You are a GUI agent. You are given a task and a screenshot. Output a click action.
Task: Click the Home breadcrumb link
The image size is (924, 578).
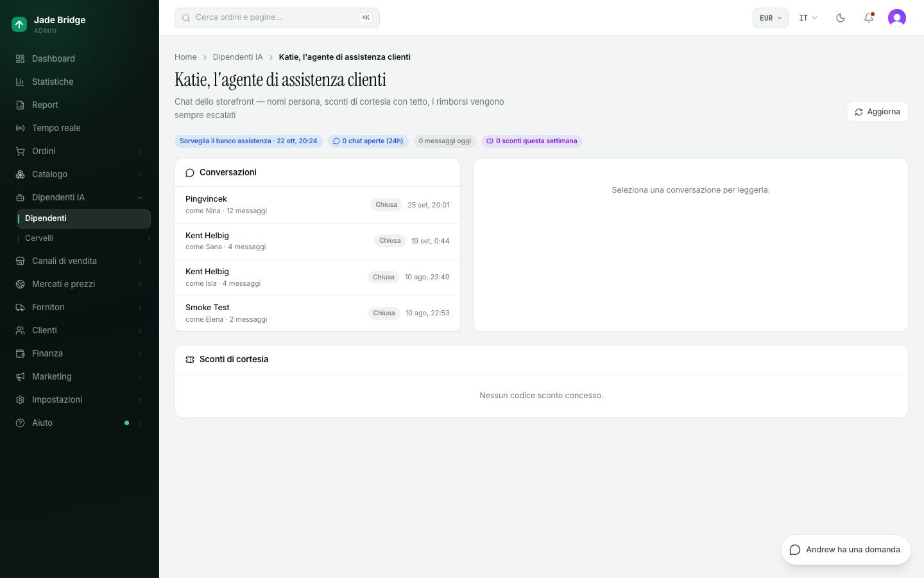click(185, 57)
